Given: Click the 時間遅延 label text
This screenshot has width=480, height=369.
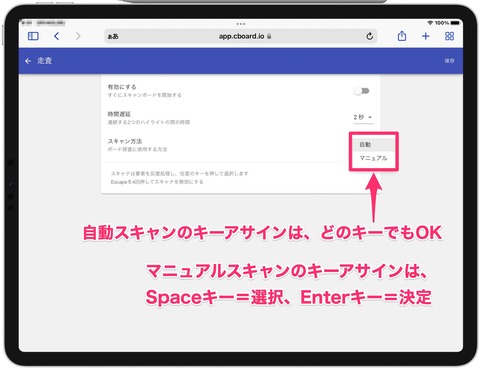Looking at the screenshot, I should click(x=119, y=114).
